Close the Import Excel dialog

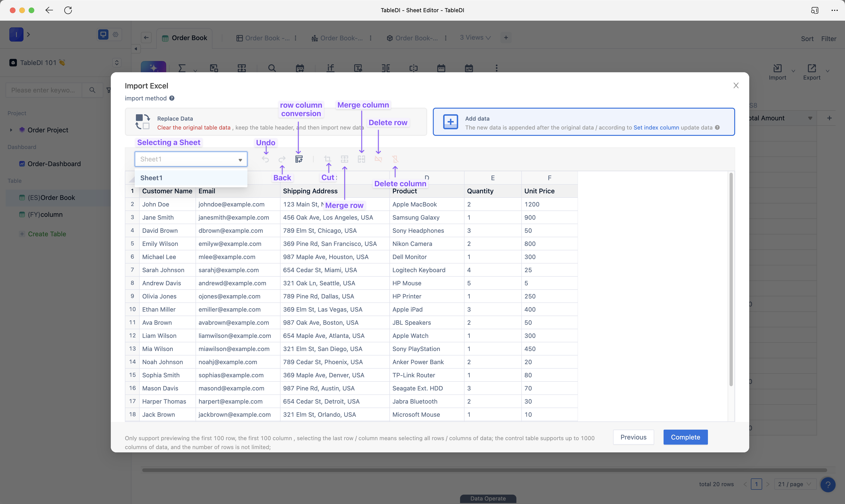736,85
